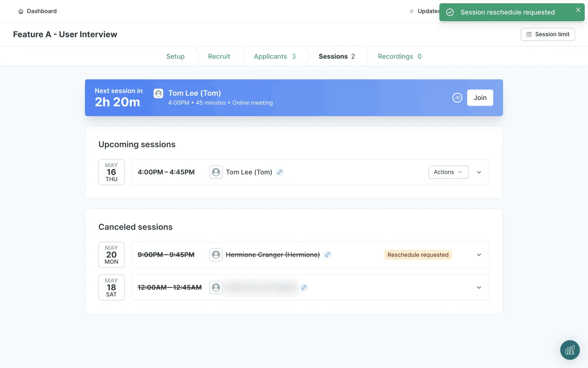
Task: Go to the Setup tab
Action: coord(175,56)
